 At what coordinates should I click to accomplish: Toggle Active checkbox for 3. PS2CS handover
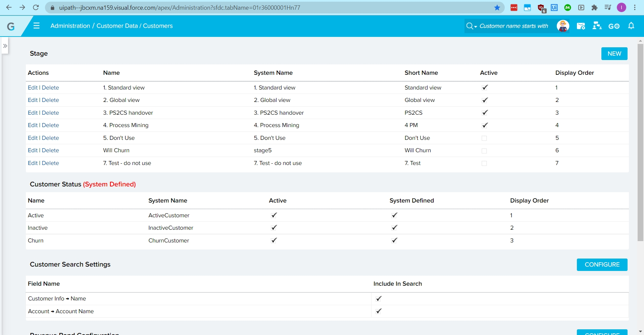coord(485,113)
